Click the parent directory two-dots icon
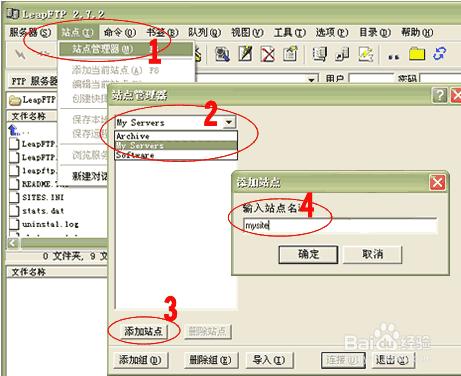The height and width of the screenshot is (376, 461). tap(394, 57)
